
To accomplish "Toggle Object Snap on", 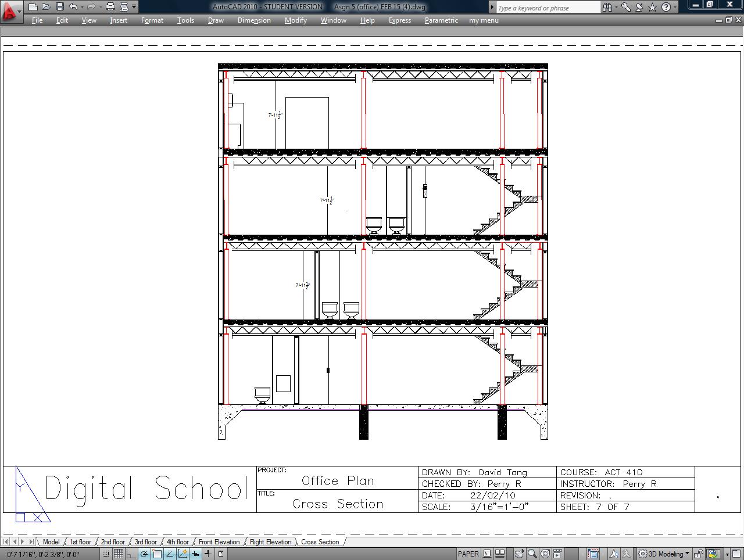I will point(157,553).
